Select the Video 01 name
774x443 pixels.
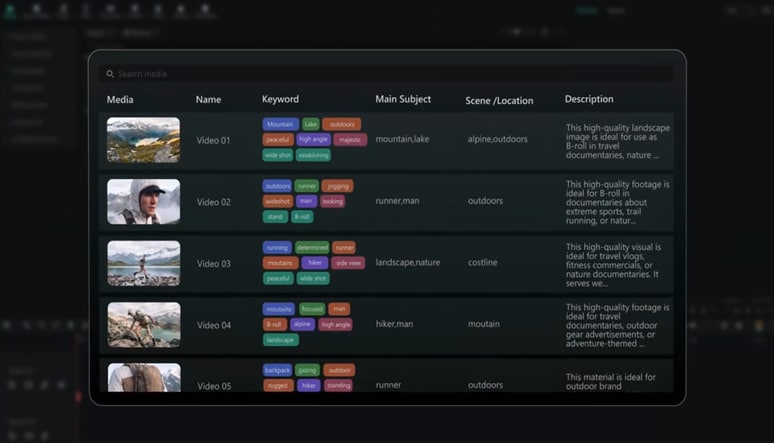213,140
